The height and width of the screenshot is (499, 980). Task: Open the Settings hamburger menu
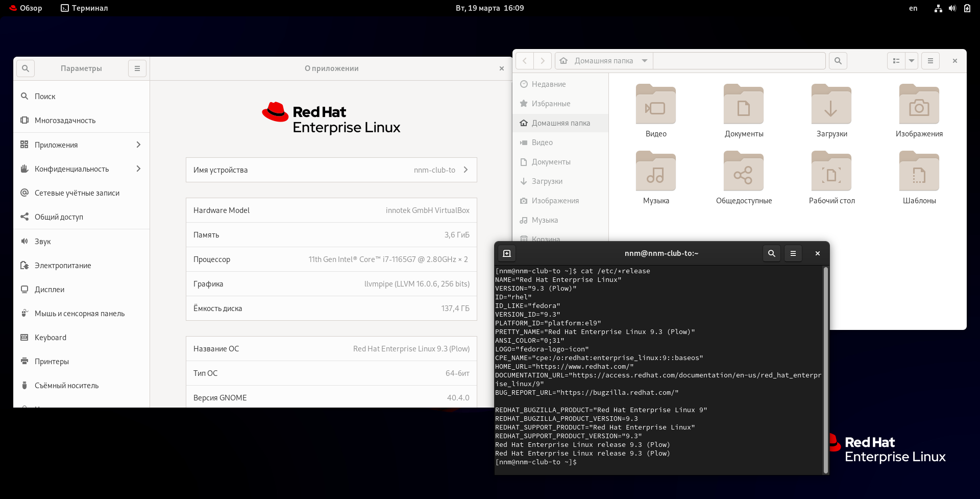137,68
